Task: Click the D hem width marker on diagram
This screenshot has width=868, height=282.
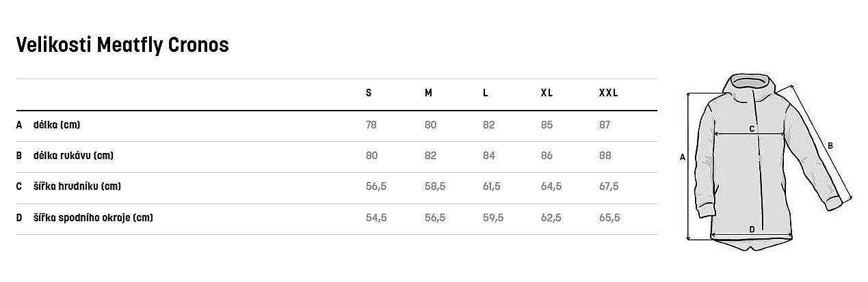Action: 752,229
